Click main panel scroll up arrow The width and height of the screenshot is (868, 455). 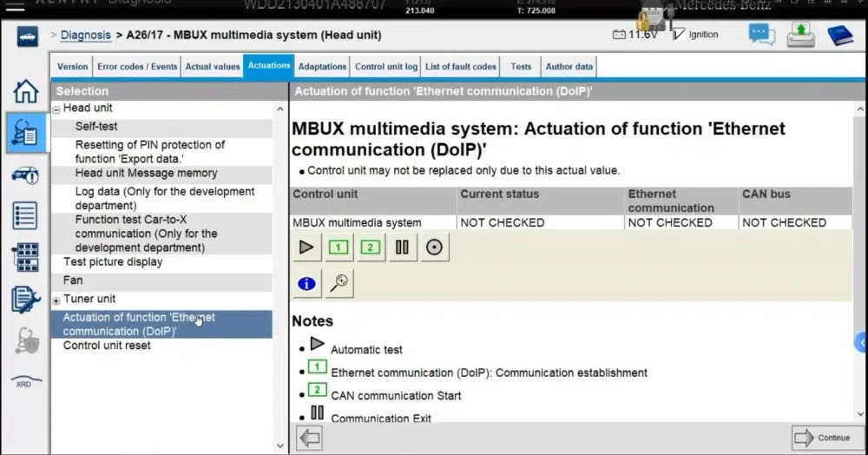860,109
